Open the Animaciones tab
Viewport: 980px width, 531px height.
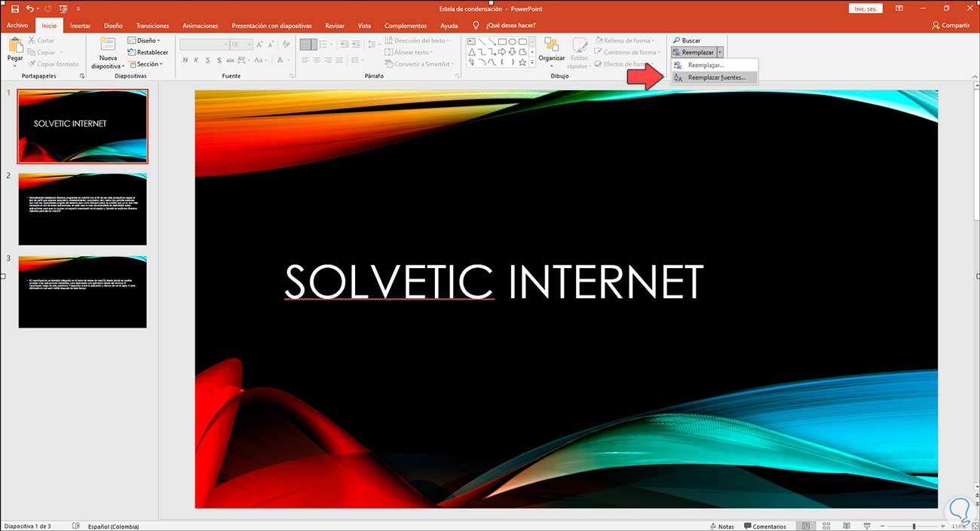point(201,26)
